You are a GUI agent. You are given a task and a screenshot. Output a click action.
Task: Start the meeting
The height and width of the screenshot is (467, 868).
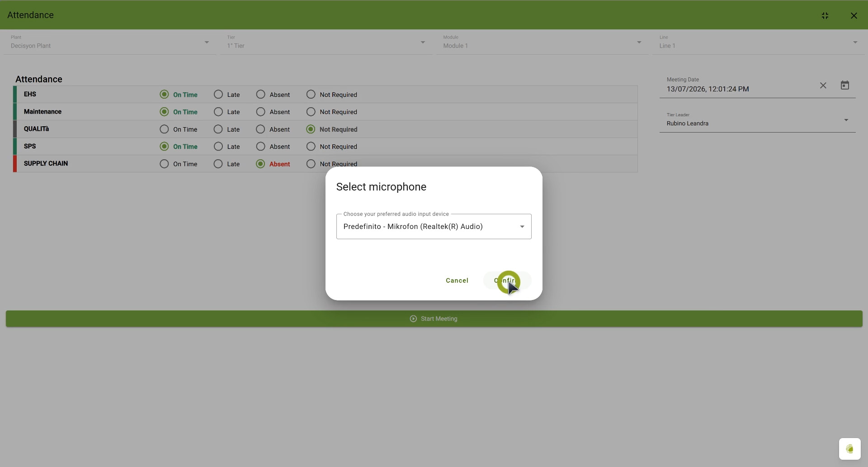click(434, 319)
